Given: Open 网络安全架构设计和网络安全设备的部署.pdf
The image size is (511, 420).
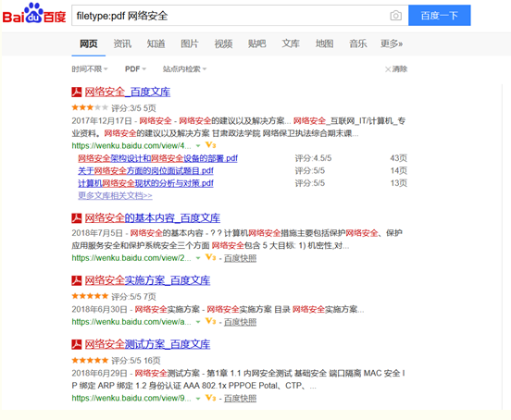Looking at the screenshot, I should click(x=157, y=158).
